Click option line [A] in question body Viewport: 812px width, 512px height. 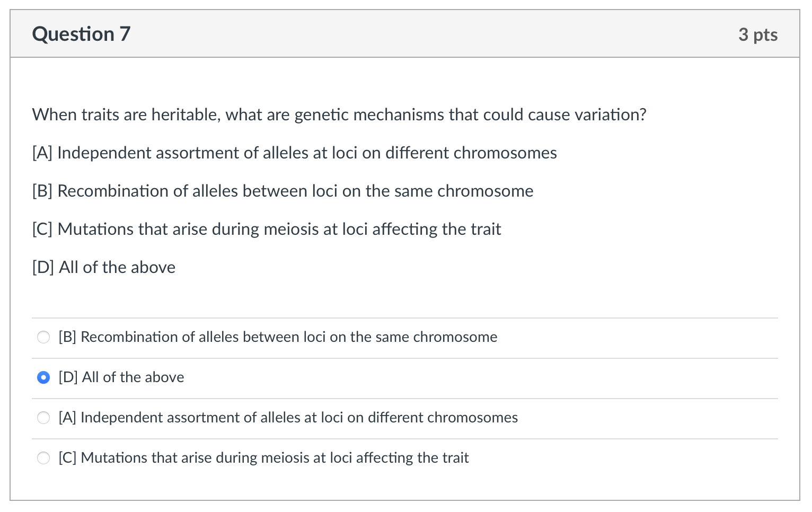294,153
